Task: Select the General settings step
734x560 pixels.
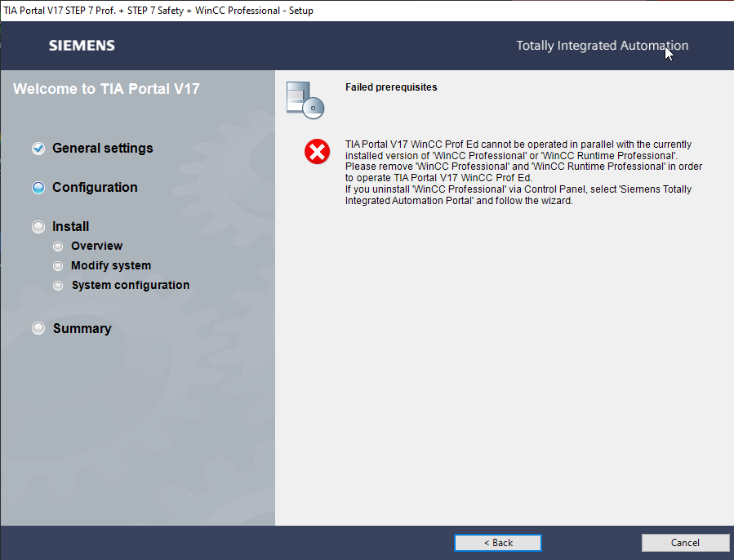Action: click(x=103, y=148)
